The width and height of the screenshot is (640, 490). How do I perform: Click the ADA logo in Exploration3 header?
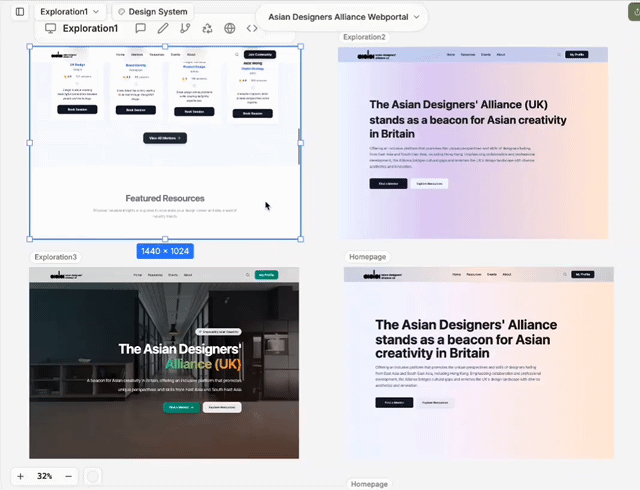pyautogui.click(x=66, y=276)
